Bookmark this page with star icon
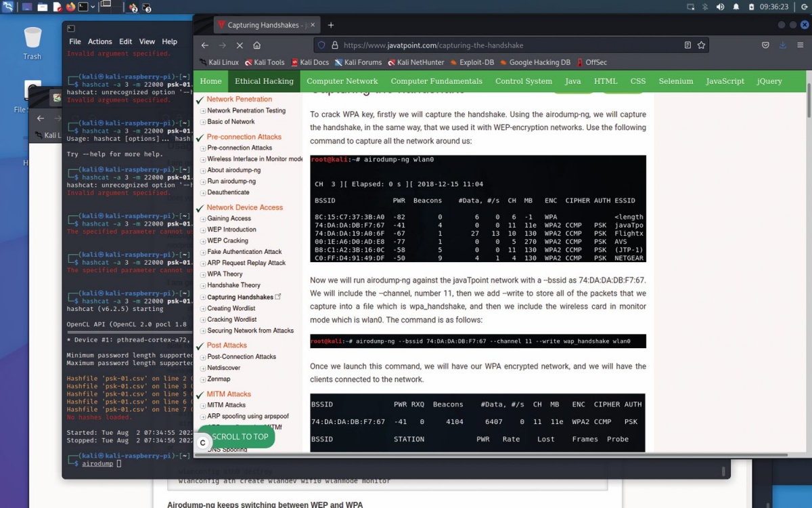812x508 pixels. point(702,45)
